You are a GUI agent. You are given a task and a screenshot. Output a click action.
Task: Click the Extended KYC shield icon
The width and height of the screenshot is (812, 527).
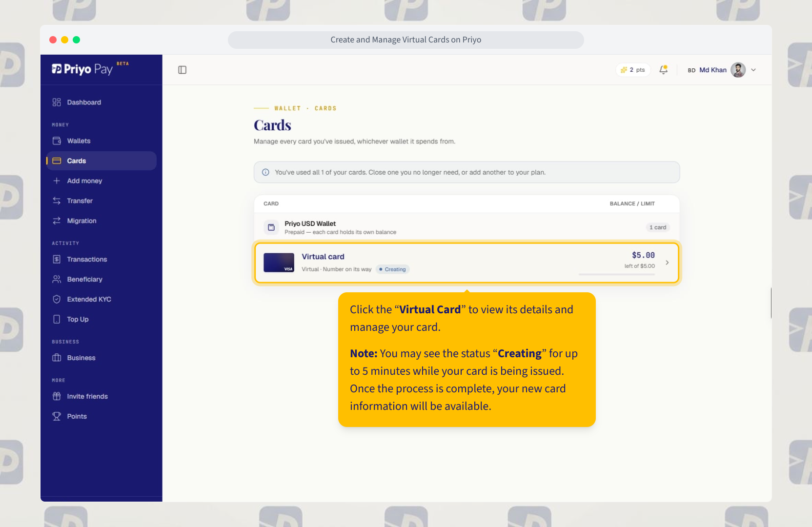coord(57,299)
